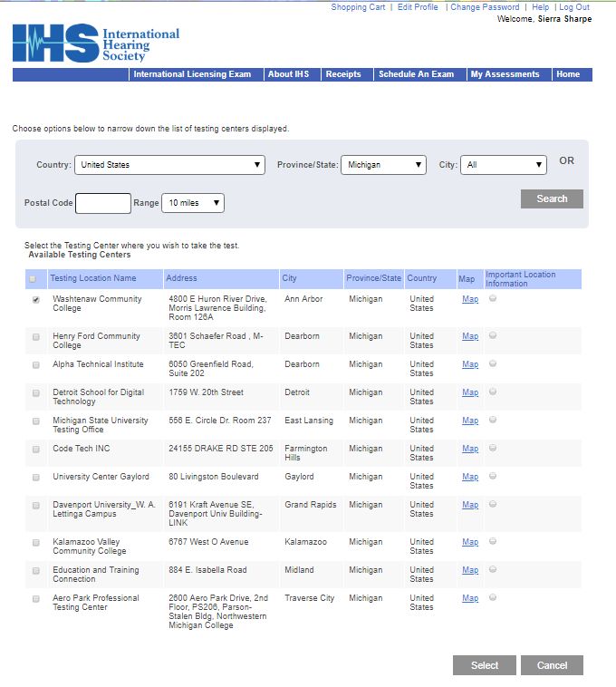Open Map link for Henry Ford Community College
Image resolution: width=616 pixels, height=687 pixels.
[x=470, y=336]
